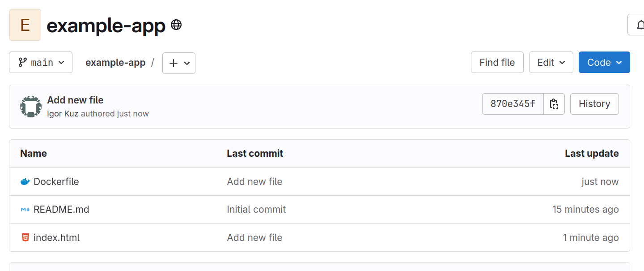Viewport: 644px width, 271px height.
Task: Click the public visibility globe icon
Action: click(x=176, y=25)
